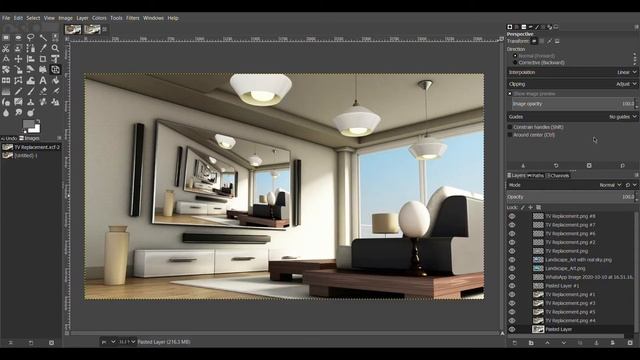Hide the Landscape_Art.png layer

[512, 268]
